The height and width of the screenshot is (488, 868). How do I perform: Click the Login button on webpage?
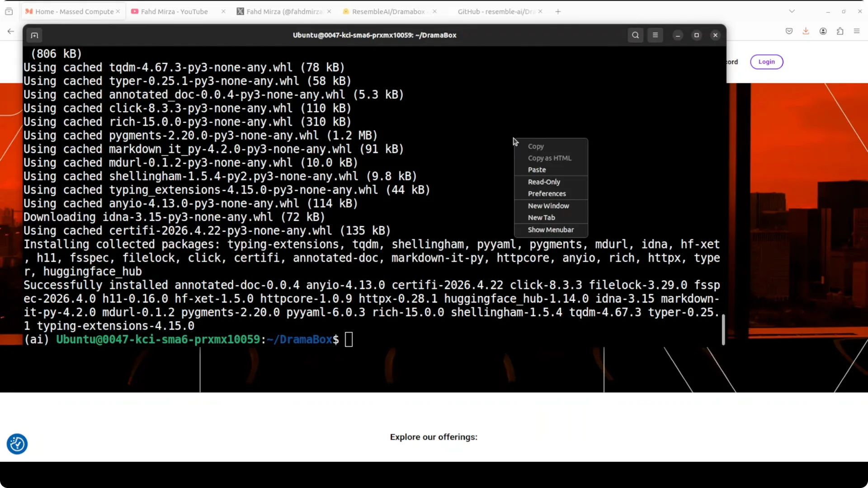(766, 62)
